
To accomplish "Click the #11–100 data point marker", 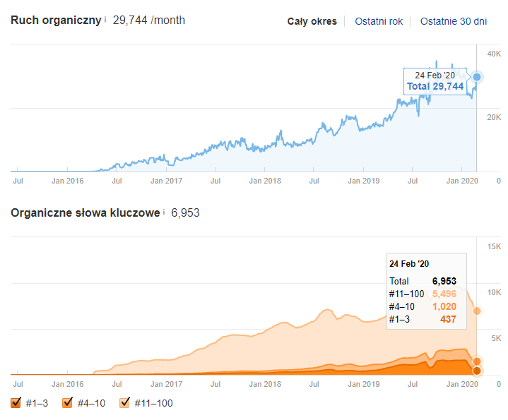I will pos(477,311).
